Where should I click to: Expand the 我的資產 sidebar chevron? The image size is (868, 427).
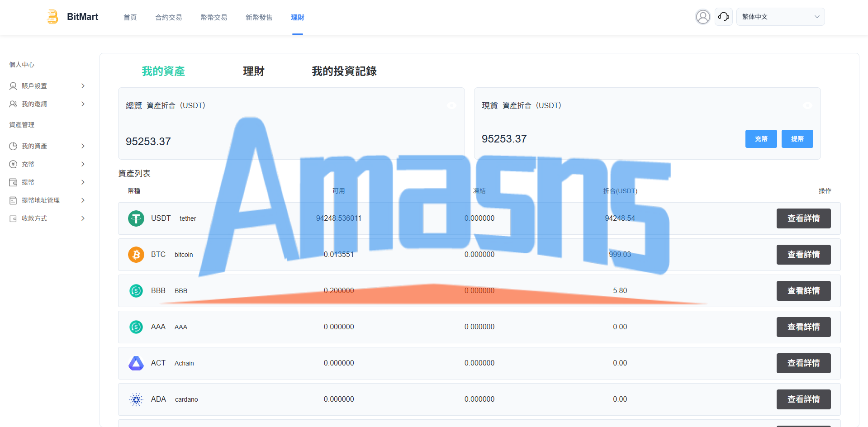coord(83,146)
